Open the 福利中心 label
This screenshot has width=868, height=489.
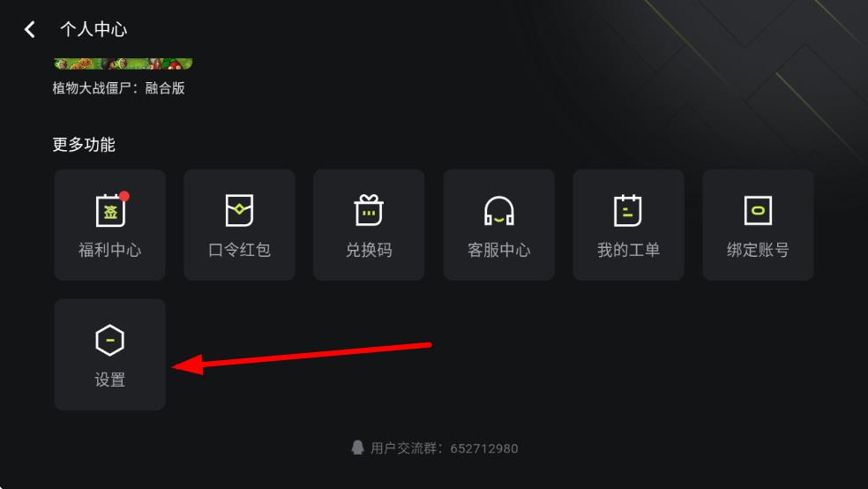tap(109, 250)
